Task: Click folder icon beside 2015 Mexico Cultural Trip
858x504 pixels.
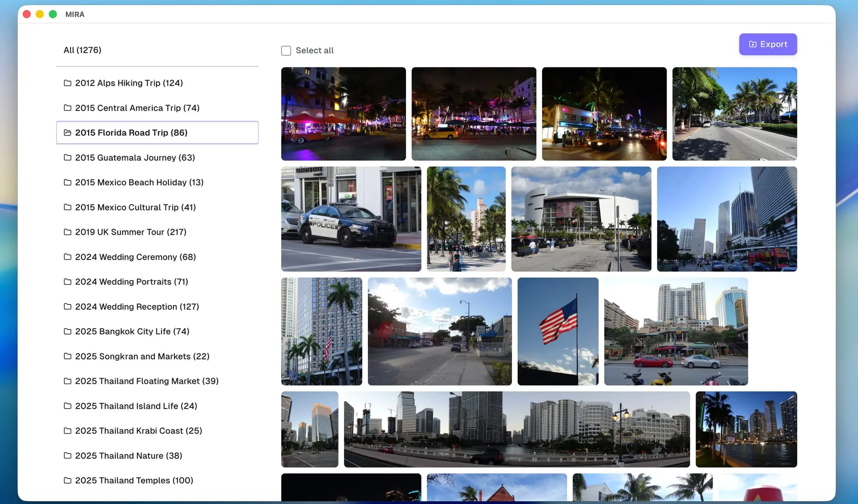Action: point(67,207)
